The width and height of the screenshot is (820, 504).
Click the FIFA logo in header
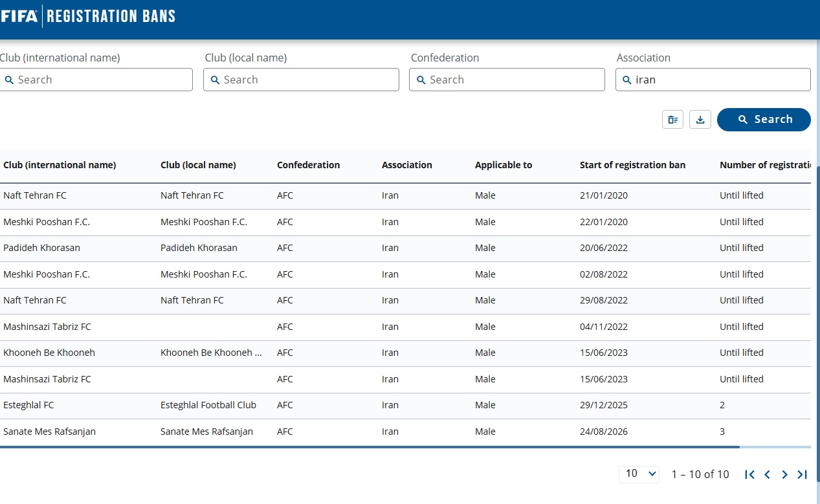click(x=19, y=16)
